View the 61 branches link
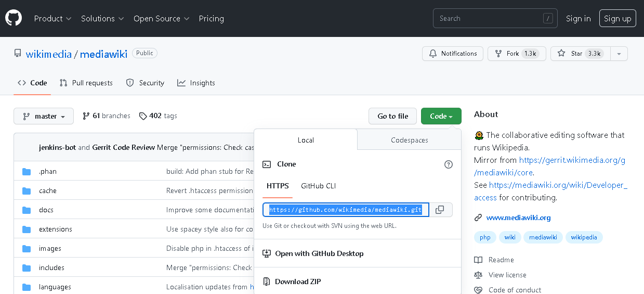 tap(107, 116)
